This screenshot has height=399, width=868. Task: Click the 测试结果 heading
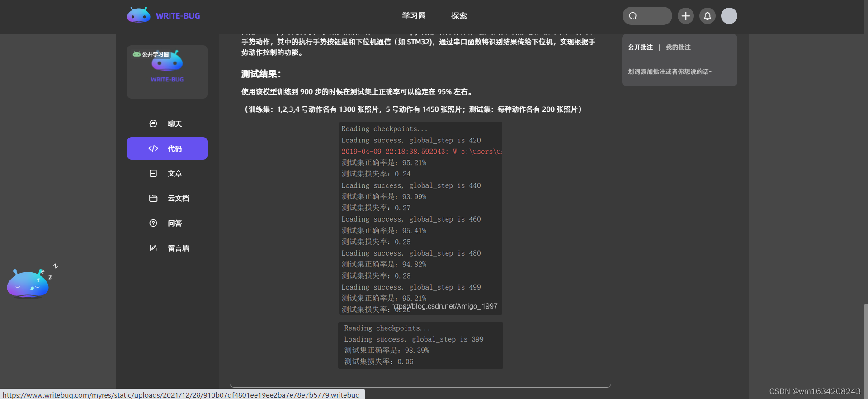tap(261, 74)
